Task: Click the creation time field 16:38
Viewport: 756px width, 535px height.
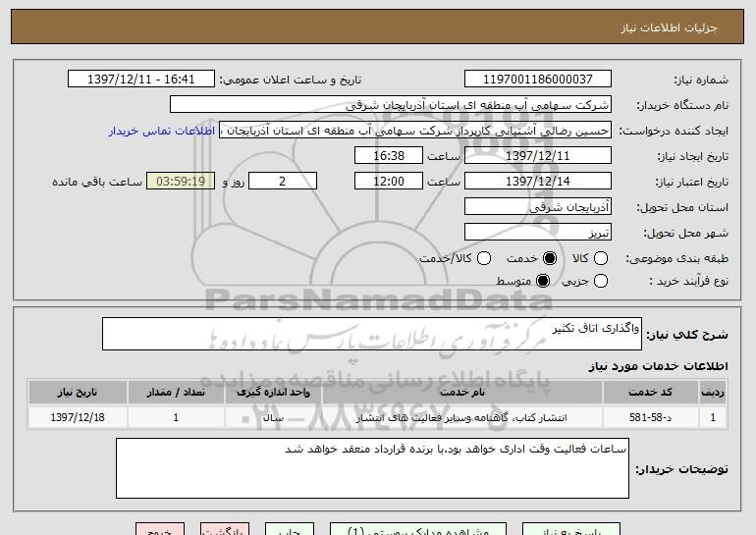Action: pos(389,156)
